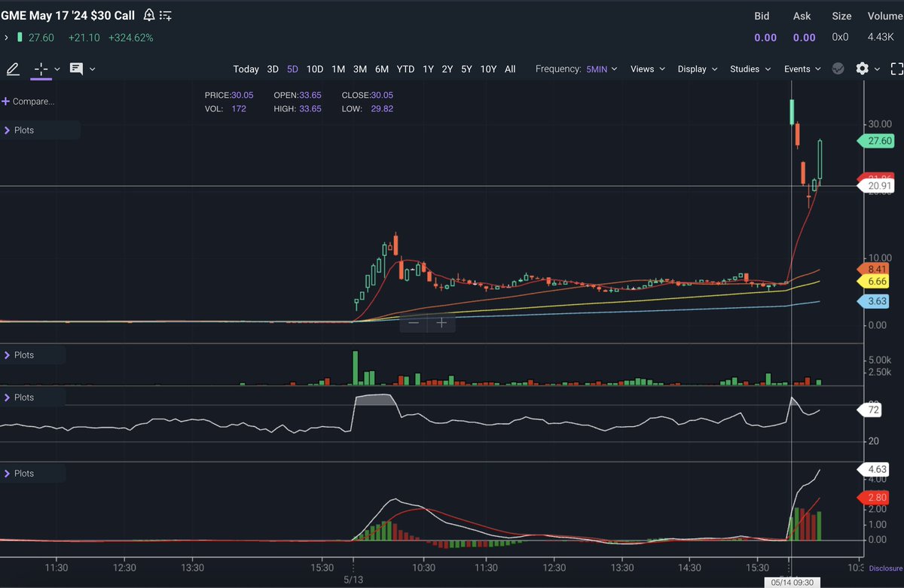Click the 20.91 crosshair price label
Viewport: 904px width, 588px height.
875,185
